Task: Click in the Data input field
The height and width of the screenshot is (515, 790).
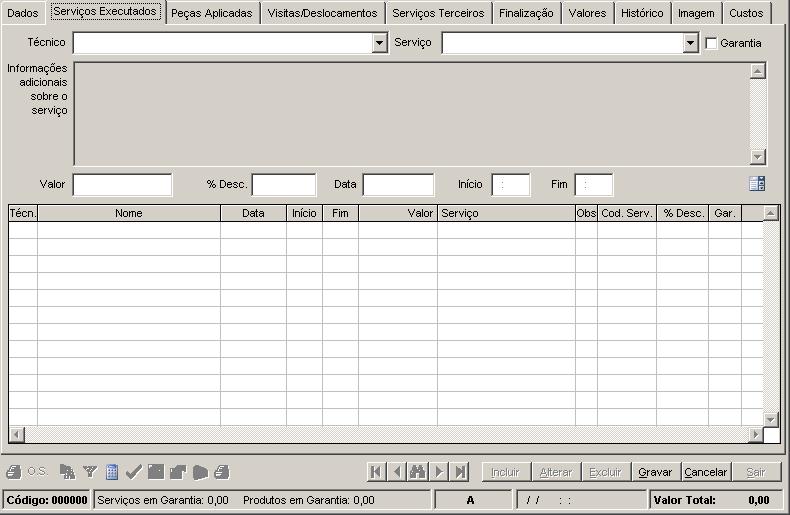Action: (398, 184)
